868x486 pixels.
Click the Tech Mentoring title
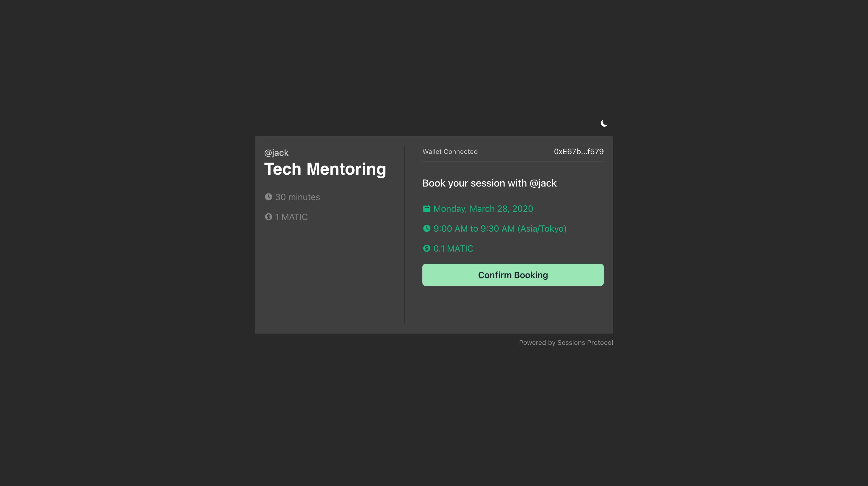pos(325,169)
